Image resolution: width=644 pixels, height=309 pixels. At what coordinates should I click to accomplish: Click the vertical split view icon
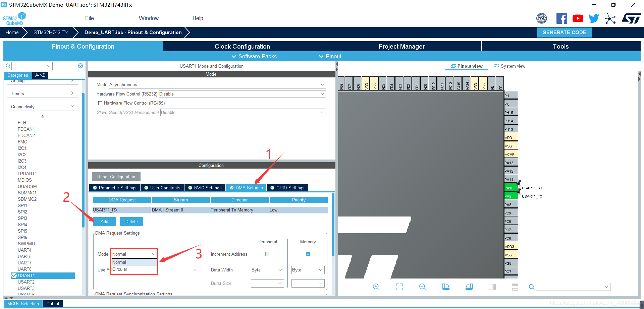click(492, 287)
